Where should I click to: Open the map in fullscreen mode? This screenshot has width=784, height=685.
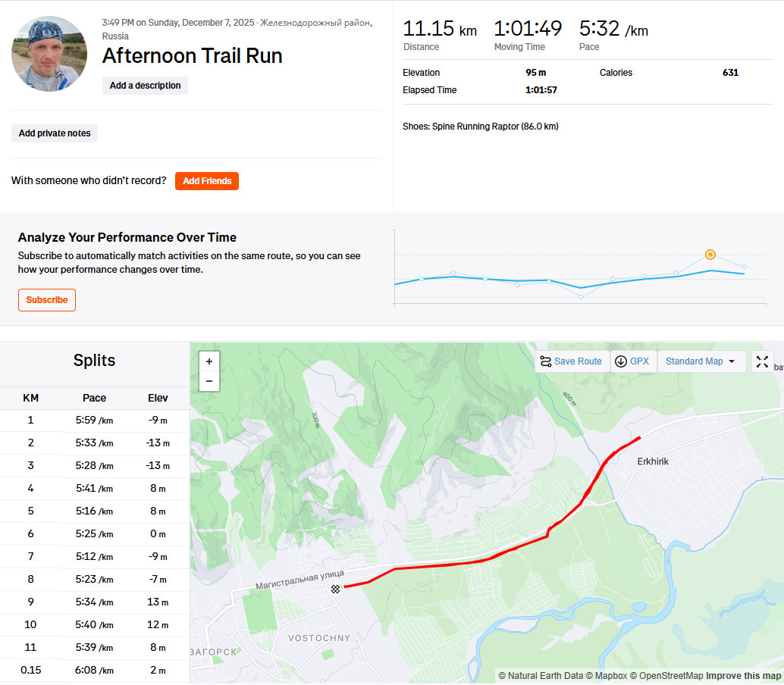pyautogui.click(x=762, y=361)
